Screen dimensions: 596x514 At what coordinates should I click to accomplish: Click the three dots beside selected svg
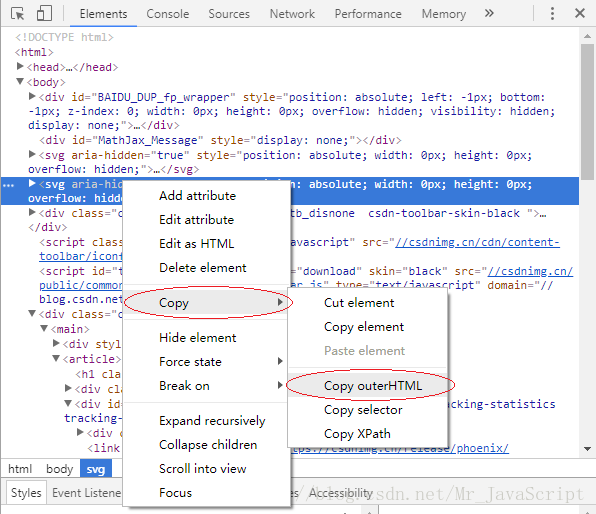pos(8,185)
